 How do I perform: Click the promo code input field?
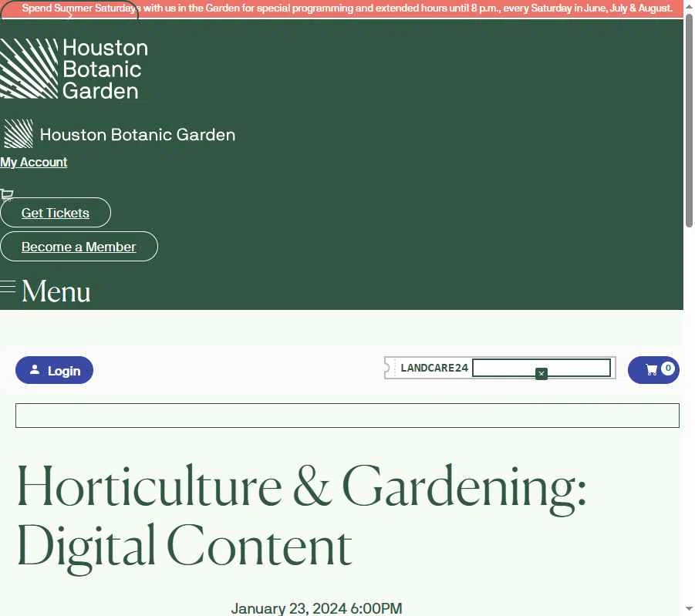click(x=541, y=368)
